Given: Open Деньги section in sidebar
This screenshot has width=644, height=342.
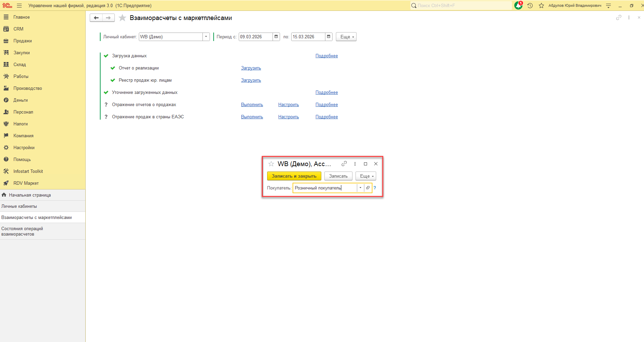Looking at the screenshot, I should click(43, 100).
